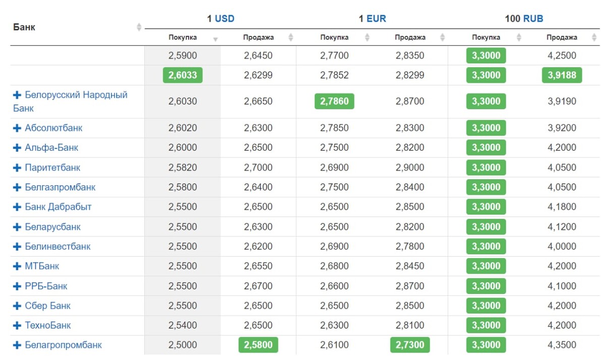Click the plus icon beside Белгазпромбанк

pyautogui.click(x=17, y=188)
